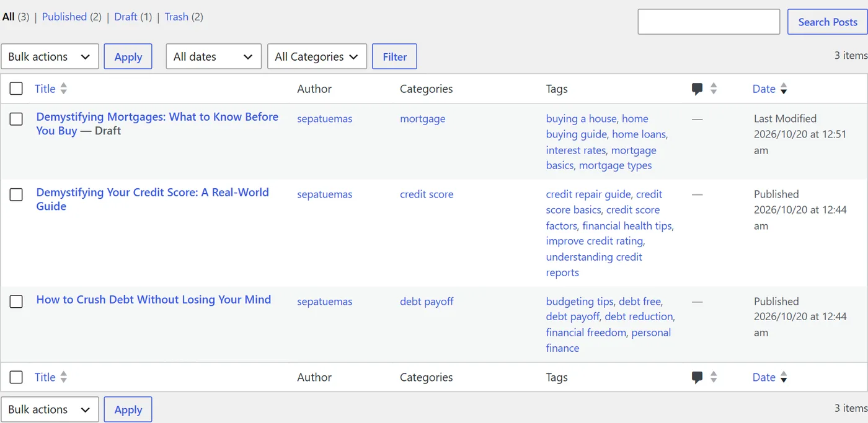Click the 'mortgage basics' tag
Screen dimensions: 868x423
(x=601, y=158)
